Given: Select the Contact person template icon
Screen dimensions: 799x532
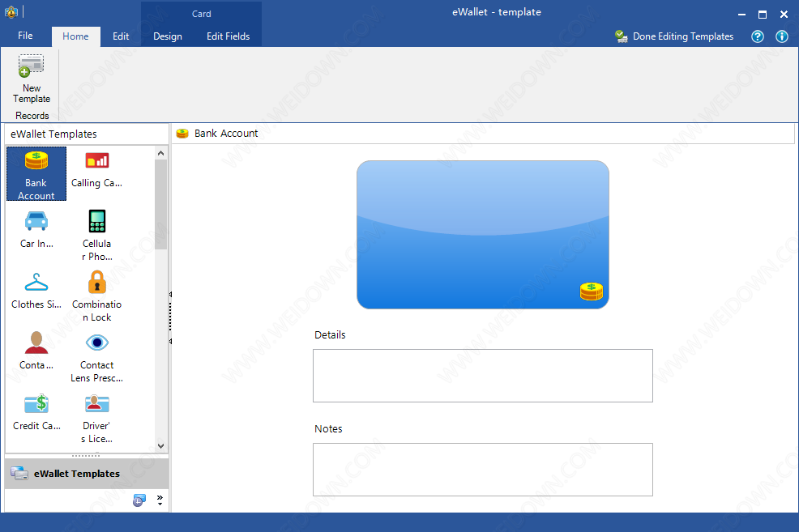Looking at the screenshot, I should (x=36, y=342).
